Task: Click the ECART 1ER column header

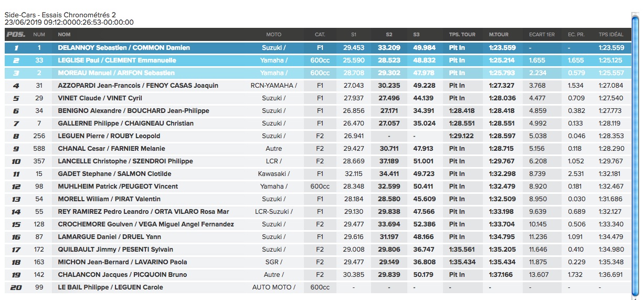Action: tap(542, 35)
